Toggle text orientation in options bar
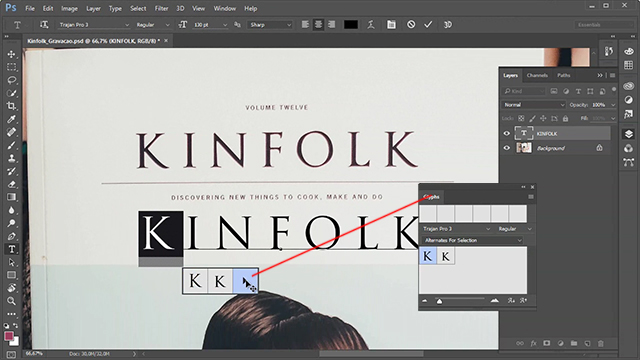This screenshot has width=640, height=360. pyautogui.click(x=44, y=25)
